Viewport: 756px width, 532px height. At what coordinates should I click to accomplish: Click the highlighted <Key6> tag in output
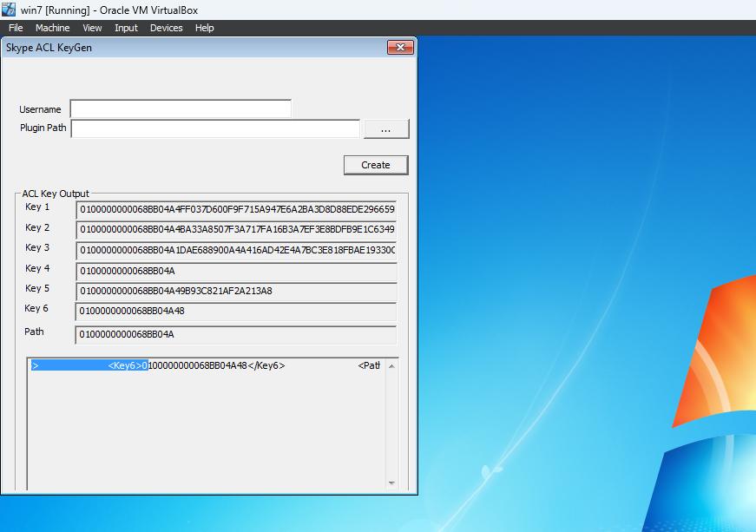click(125, 365)
